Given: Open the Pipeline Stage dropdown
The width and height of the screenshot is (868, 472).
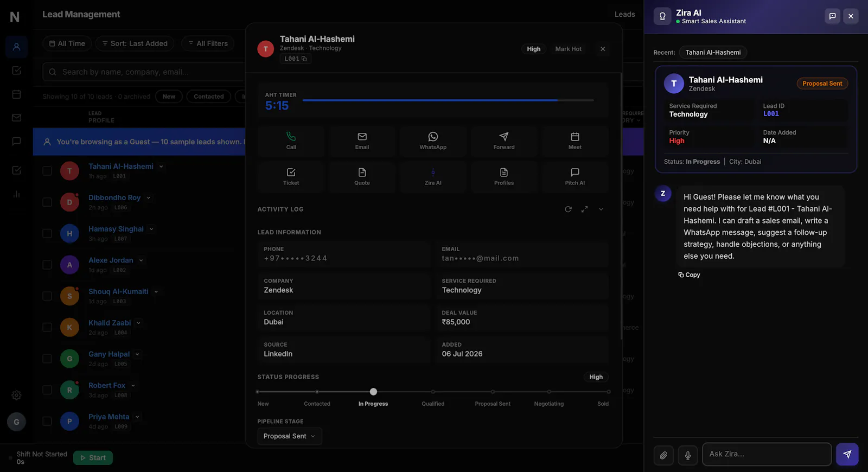Looking at the screenshot, I should (290, 436).
